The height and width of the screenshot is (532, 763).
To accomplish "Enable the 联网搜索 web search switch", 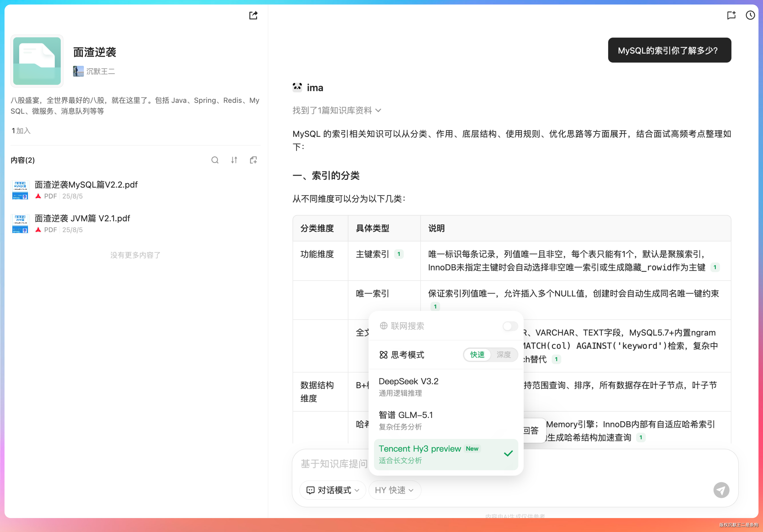I will 510,326.
